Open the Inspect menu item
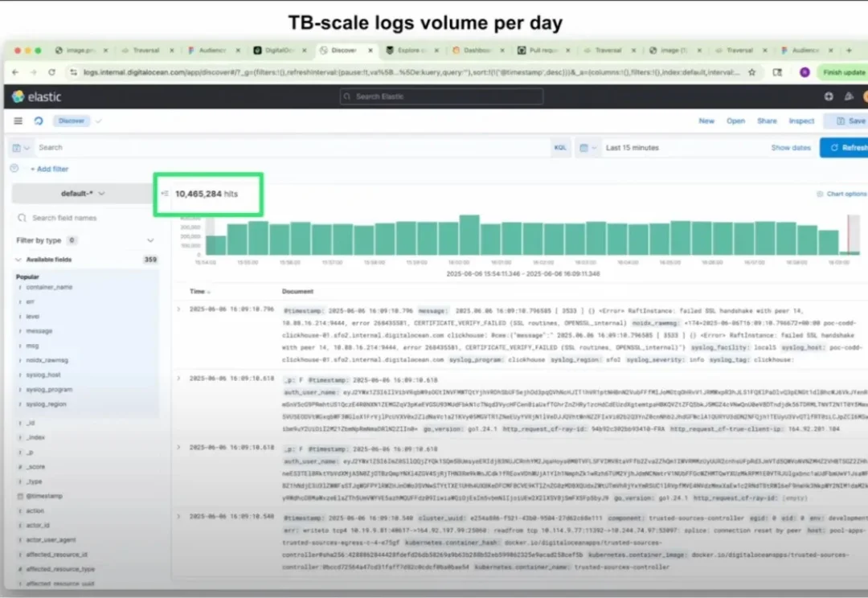Screen dimensions: 868x598 point(801,121)
